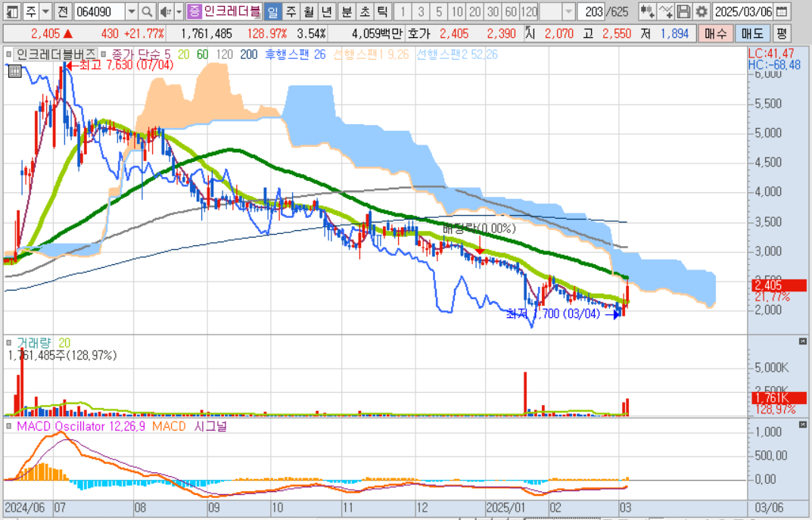The height and width of the screenshot is (520, 812).
Task: Open chart settings gear icon
Action: tap(702, 11)
